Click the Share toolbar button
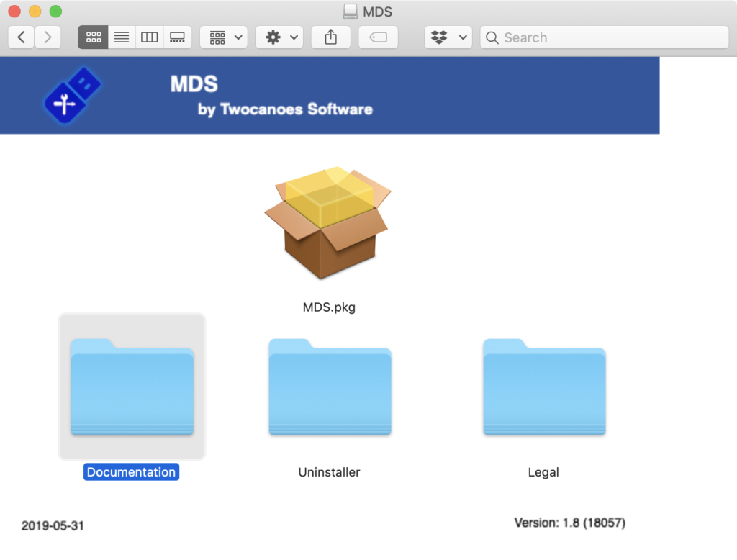 [x=331, y=37]
